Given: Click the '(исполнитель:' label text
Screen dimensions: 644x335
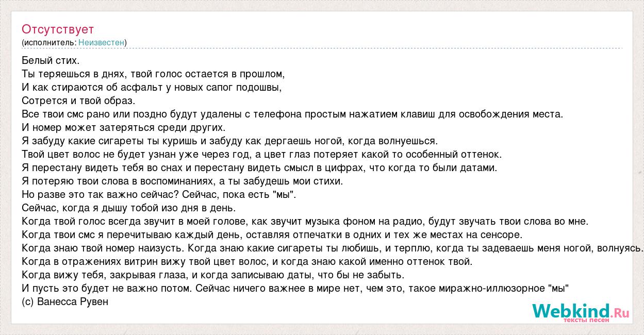Looking at the screenshot, I should coord(49,42).
